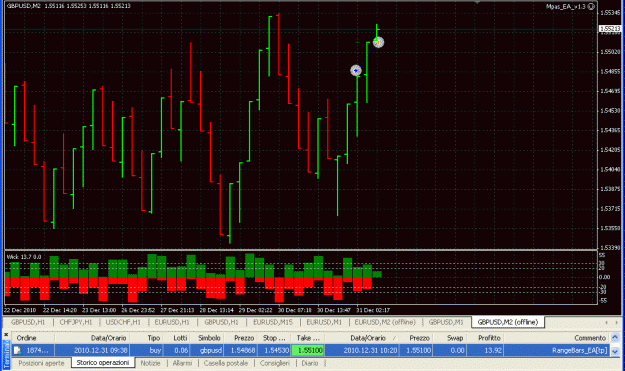Screen dimensions: 625x371
Task: Click the buy type cell
Action: [155, 351]
